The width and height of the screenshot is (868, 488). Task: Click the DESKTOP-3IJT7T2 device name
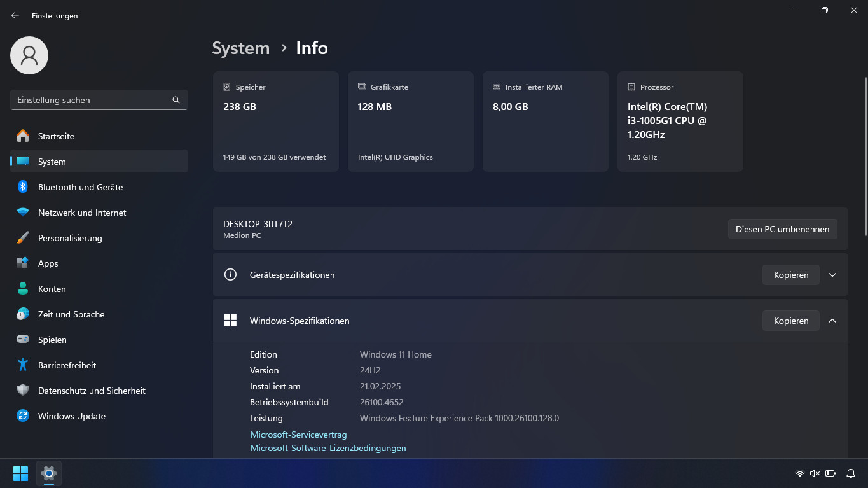click(258, 224)
